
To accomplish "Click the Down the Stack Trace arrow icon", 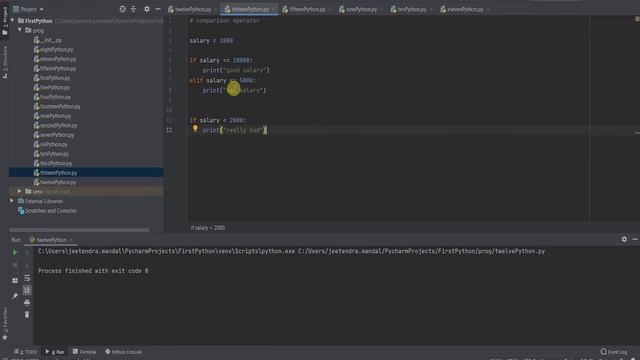I will click(27, 265).
